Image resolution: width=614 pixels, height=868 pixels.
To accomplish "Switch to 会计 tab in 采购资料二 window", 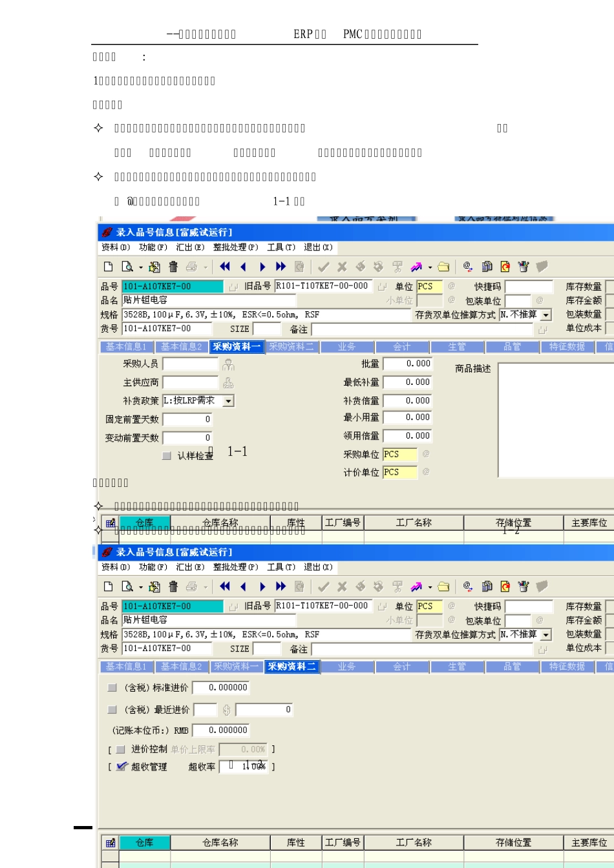I will 401,666.
